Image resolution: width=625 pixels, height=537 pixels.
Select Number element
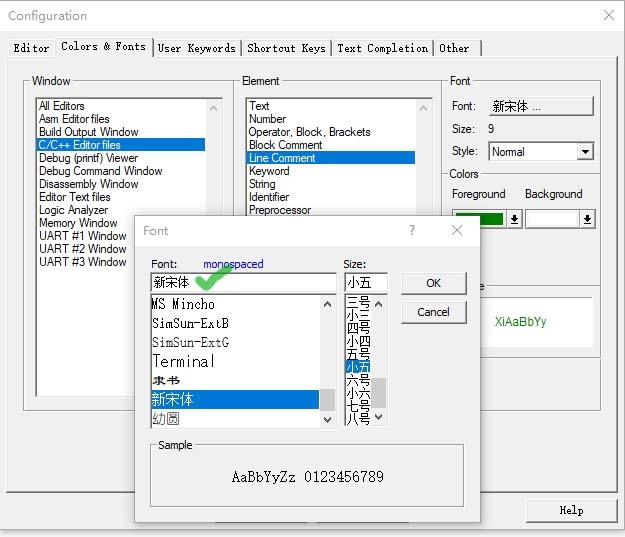click(x=331, y=119)
